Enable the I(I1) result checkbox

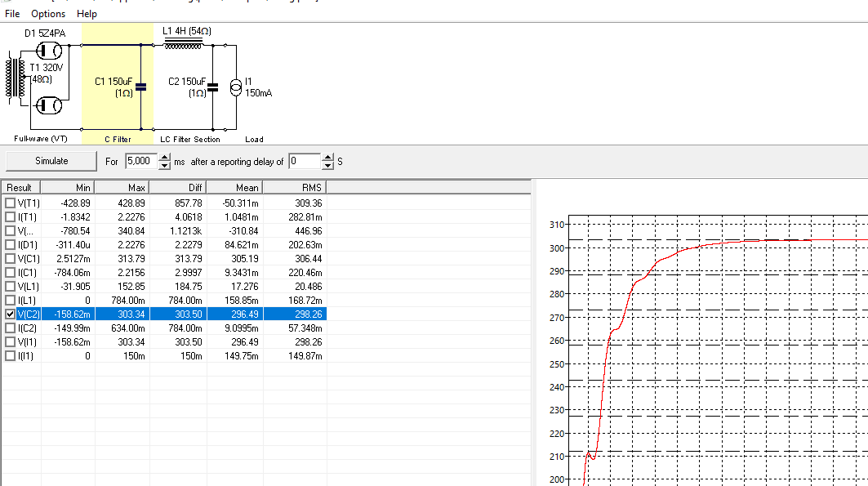10,356
